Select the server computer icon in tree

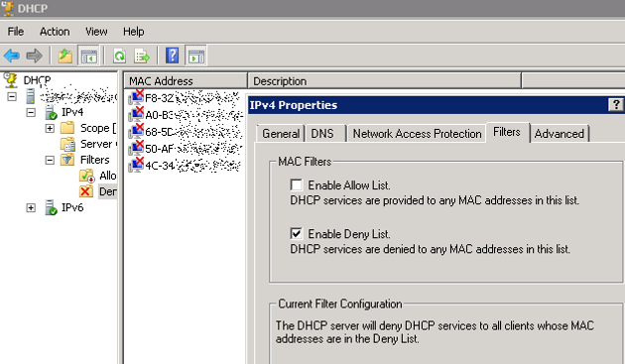pyautogui.click(x=31, y=96)
